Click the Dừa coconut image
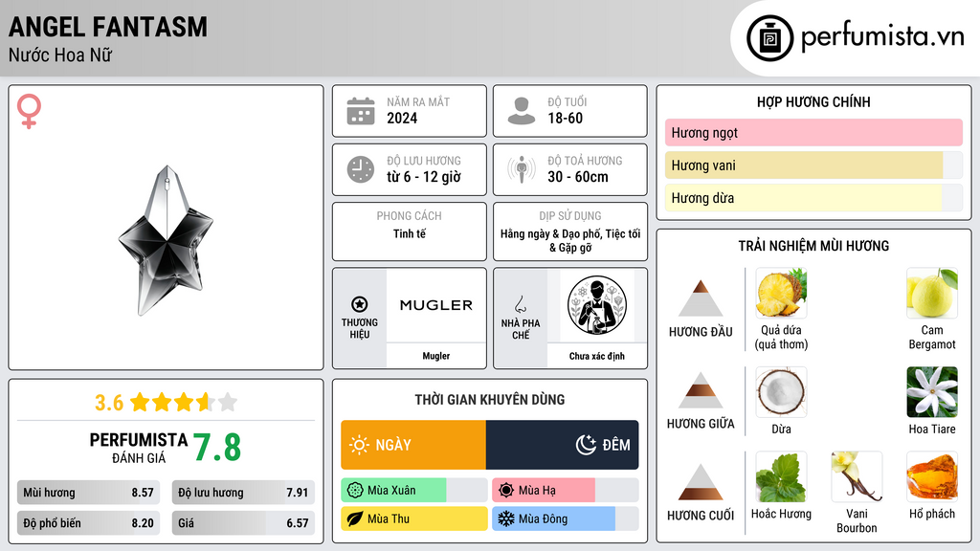The width and height of the screenshot is (980, 551). (781, 391)
